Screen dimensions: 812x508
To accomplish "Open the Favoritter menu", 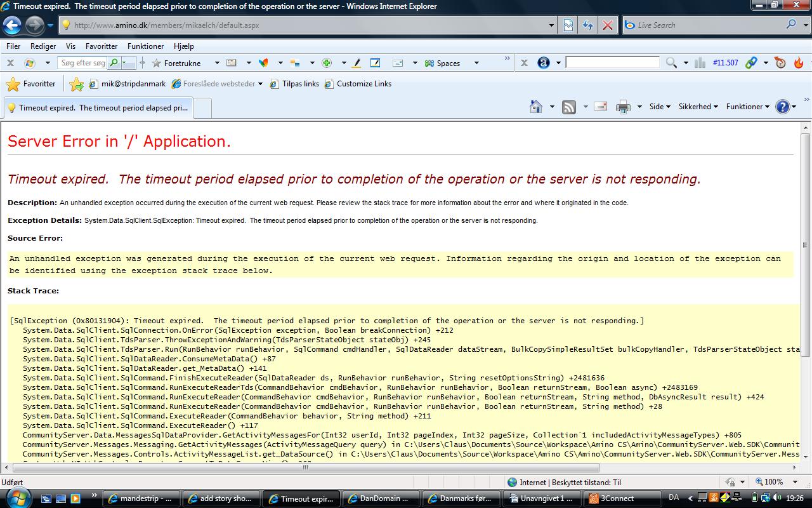I will click(101, 46).
